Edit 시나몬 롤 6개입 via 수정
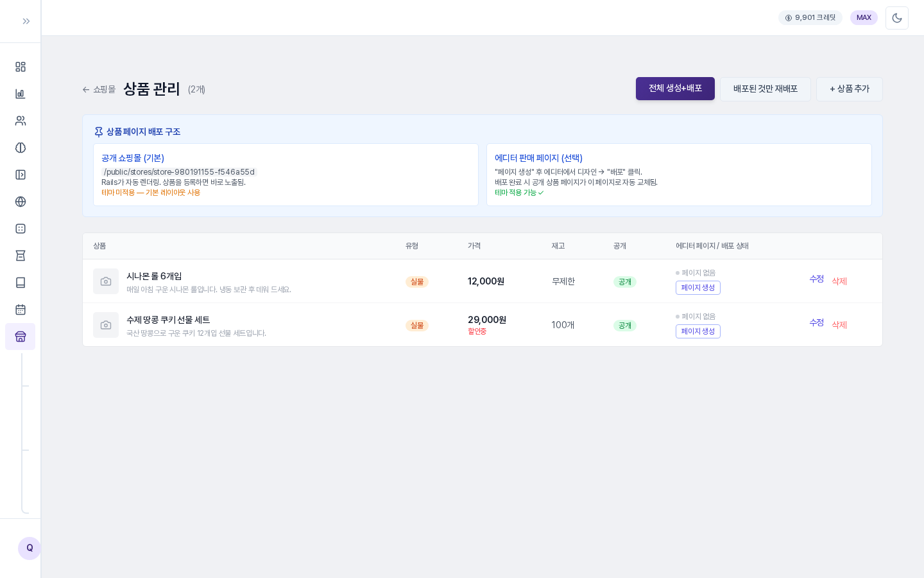The image size is (924, 578). tap(816, 279)
